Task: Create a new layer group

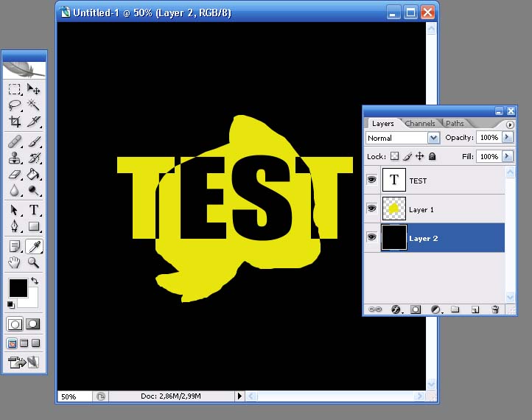Action: [x=455, y=309]
